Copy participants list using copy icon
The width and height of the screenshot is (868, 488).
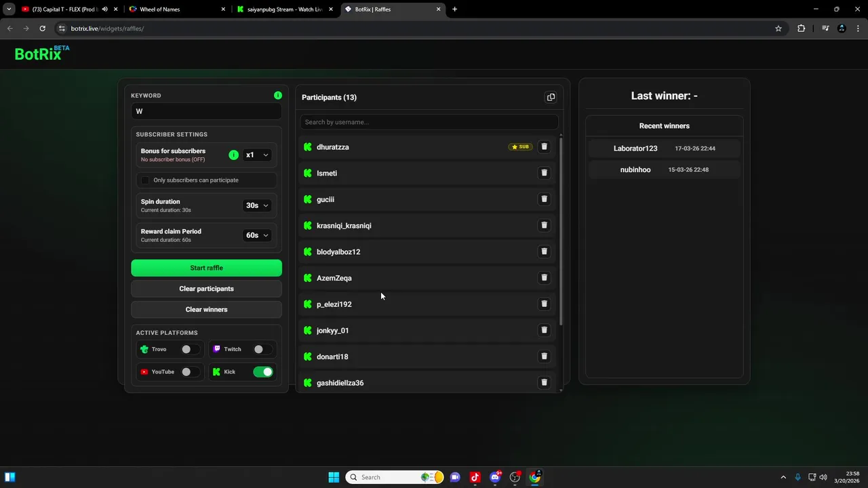click(x=551, y=97)
